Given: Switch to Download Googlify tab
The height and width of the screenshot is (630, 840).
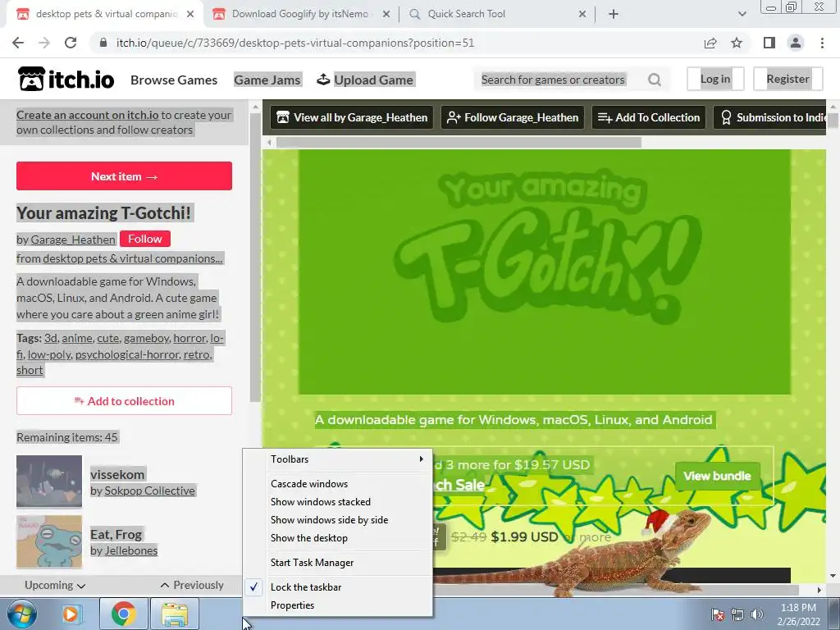Looking at the screenshot, I should (300, 15).
